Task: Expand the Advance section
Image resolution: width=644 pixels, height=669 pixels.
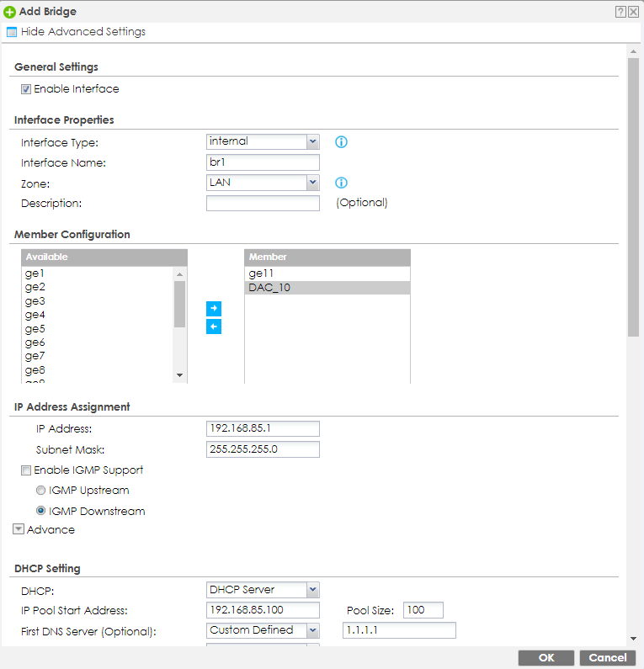Action: [x=19, y=530]
